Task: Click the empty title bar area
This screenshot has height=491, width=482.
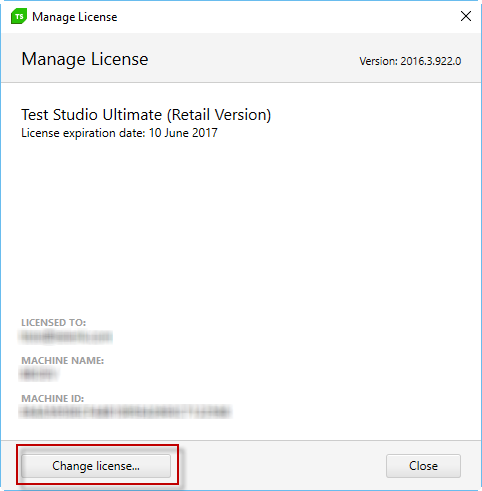Action: coord(287,17)
